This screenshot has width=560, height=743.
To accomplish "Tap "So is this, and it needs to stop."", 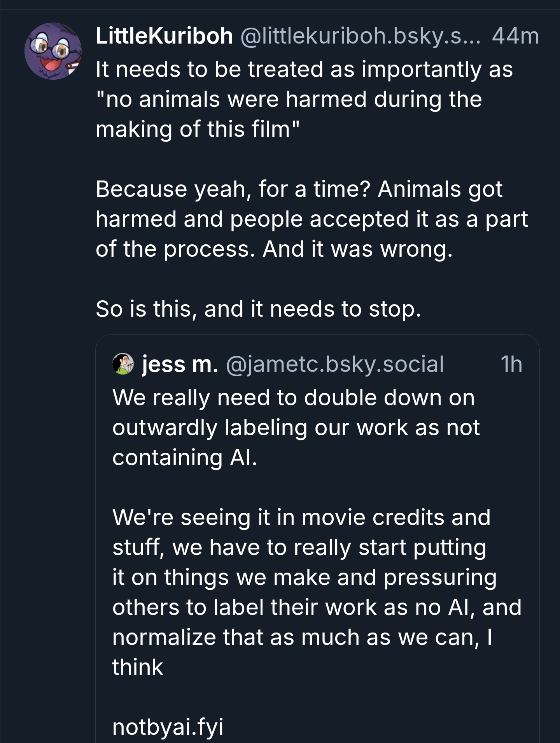I will (258, 309).
